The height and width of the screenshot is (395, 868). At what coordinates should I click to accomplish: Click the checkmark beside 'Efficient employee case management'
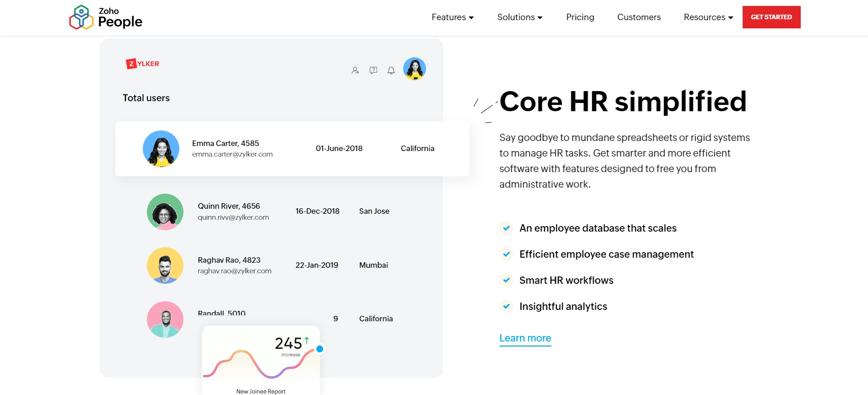click(507, 254)
